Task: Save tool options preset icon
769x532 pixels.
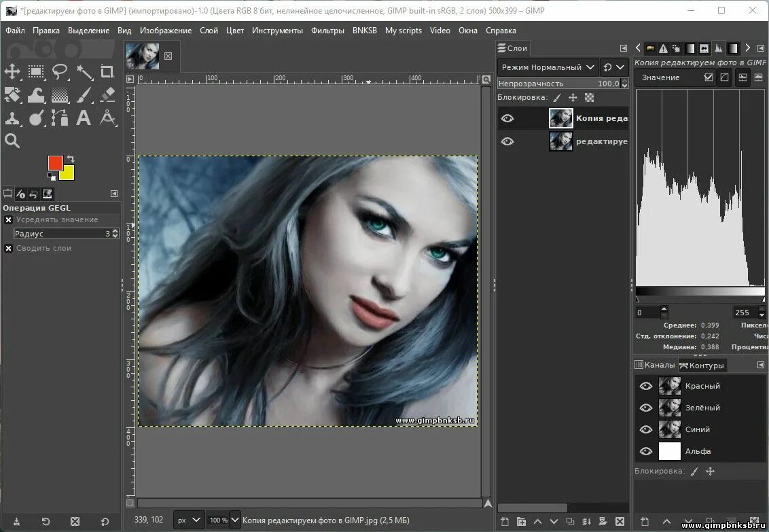Action: coord(16,522)
